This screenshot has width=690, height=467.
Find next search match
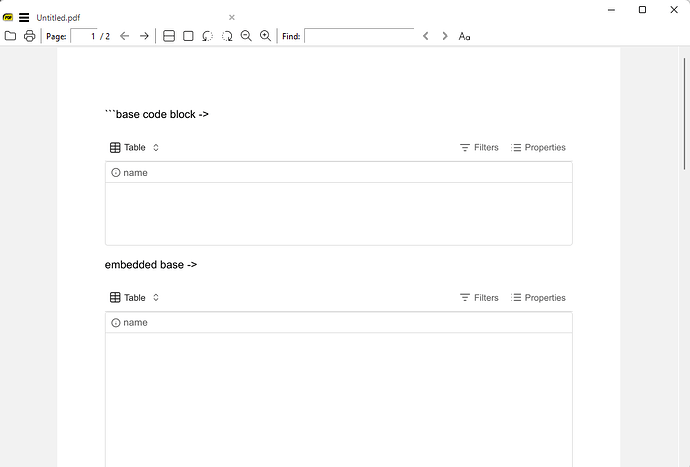[445, 36]
